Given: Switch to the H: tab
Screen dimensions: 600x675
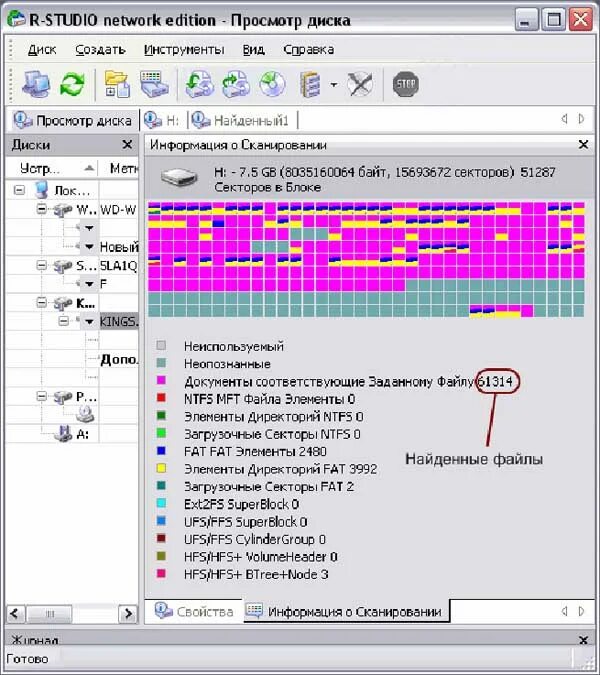Looking at the screenshot, I should point(162,120).
